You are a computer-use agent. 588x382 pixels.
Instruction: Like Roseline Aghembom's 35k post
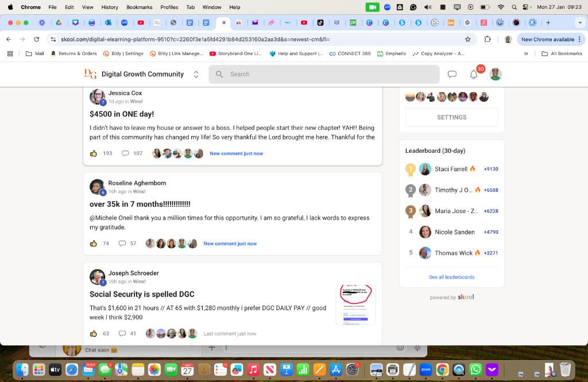pos(94,243)
